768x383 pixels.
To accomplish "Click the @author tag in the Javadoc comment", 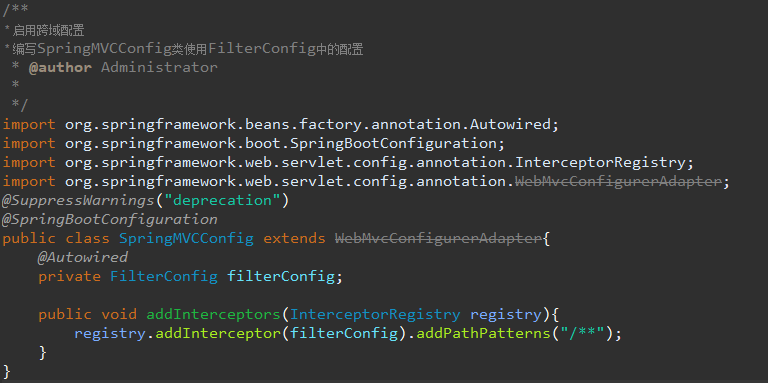I will coord(60,68).
